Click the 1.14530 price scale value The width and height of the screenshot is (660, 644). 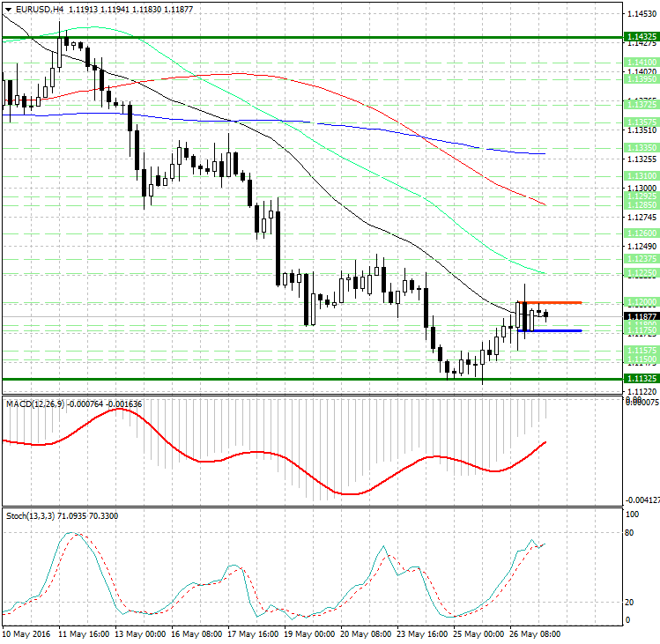[x=641, y=14]
